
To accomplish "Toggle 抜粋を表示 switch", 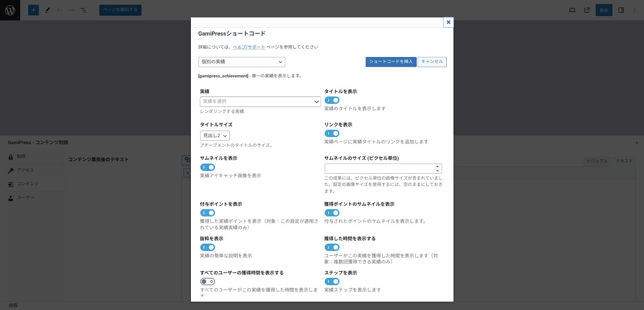I will click(x=208, y=247).
